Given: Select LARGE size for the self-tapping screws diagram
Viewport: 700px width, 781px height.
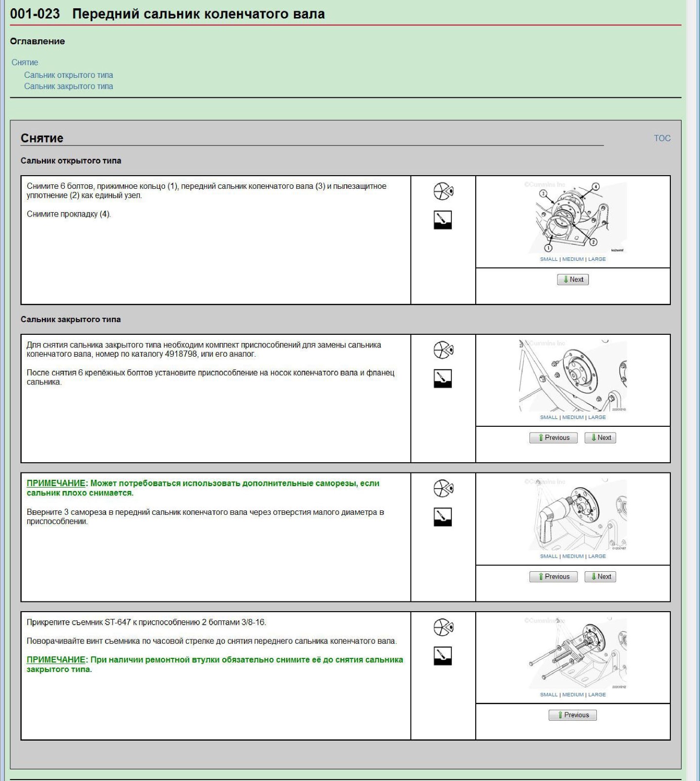Looking at the screenshot, I should [597, 556].
